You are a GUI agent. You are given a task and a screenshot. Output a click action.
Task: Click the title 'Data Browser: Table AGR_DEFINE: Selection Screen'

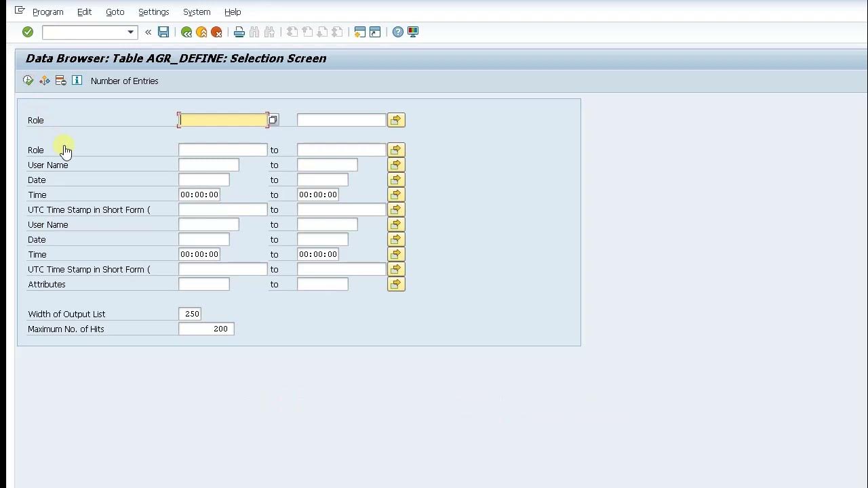pos(176,58)
